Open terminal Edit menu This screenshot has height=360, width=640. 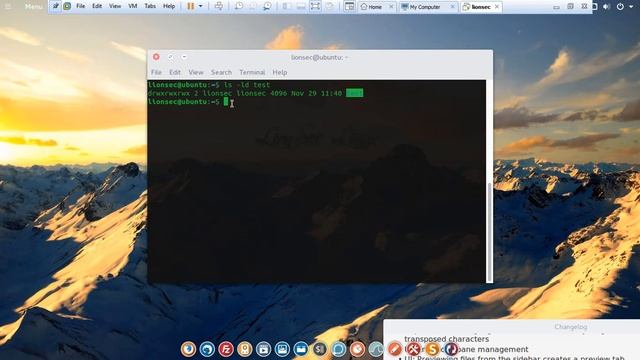(175, 72)
